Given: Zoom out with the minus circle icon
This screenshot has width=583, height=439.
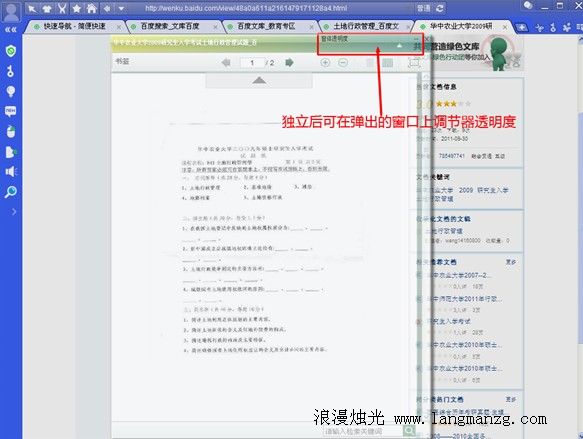Looking at the screenshot, I should (343, 62).
